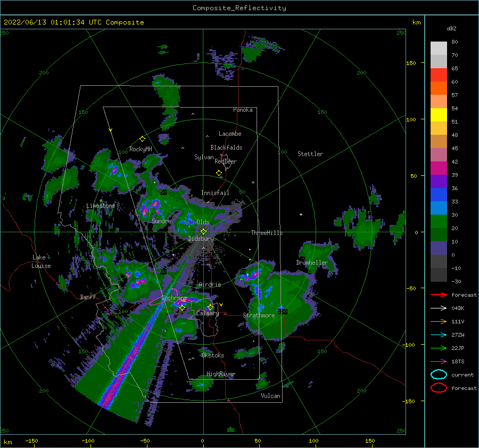Image resolution: width=479 pixels, height=448 pixels.
Task: Click the Airdrie label on map
Action: (210, 284)
